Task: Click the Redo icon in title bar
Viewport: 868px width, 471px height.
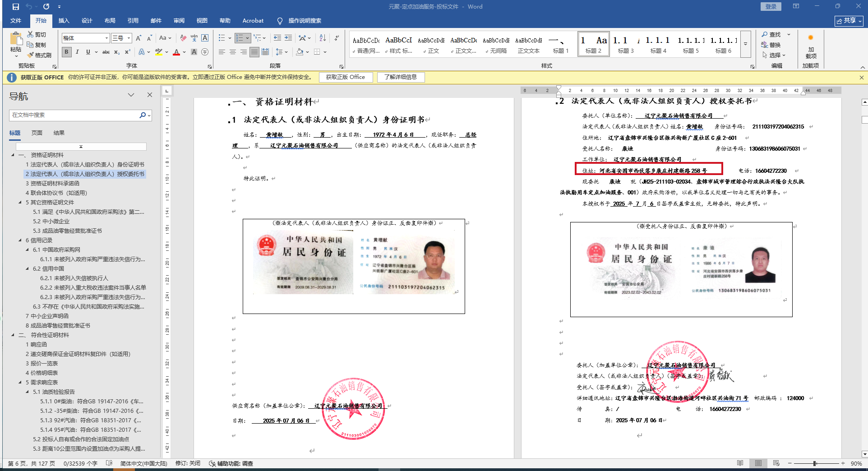Action: tap(46, 7)
